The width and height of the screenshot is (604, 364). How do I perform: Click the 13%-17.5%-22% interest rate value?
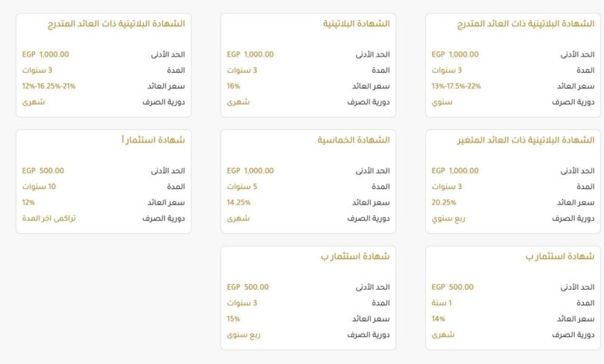(x=456, y=86)
